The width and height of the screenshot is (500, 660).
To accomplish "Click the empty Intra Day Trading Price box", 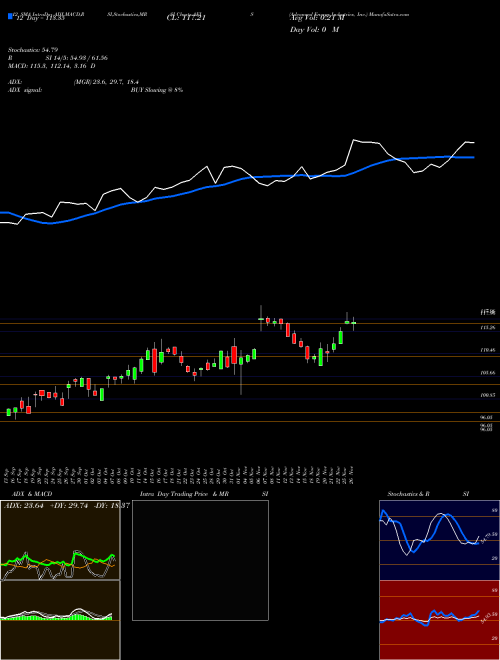I will point(200,560).
